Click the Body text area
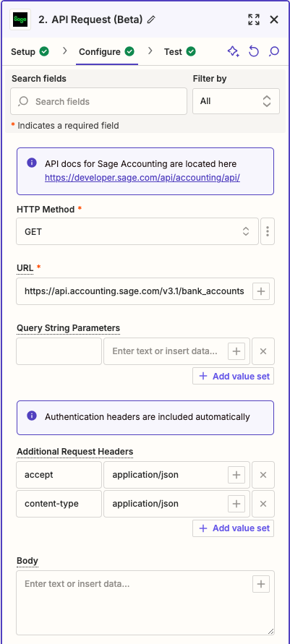 pos(145,603)
